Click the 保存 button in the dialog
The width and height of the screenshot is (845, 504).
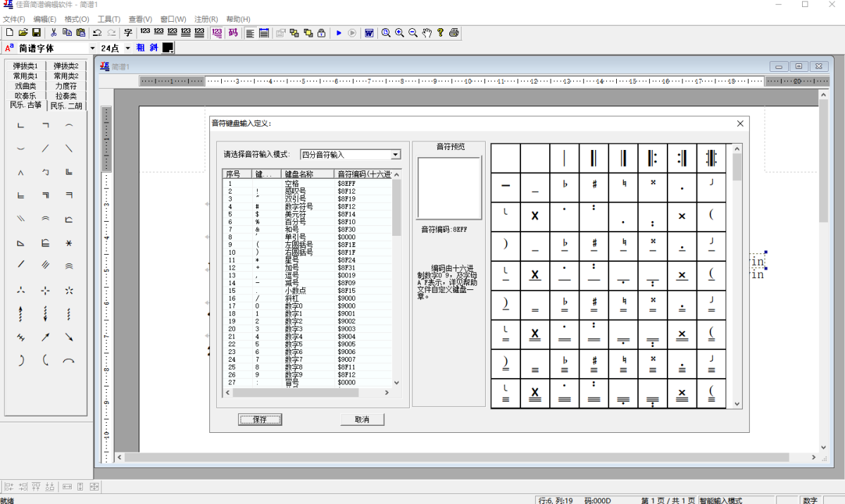260,420
